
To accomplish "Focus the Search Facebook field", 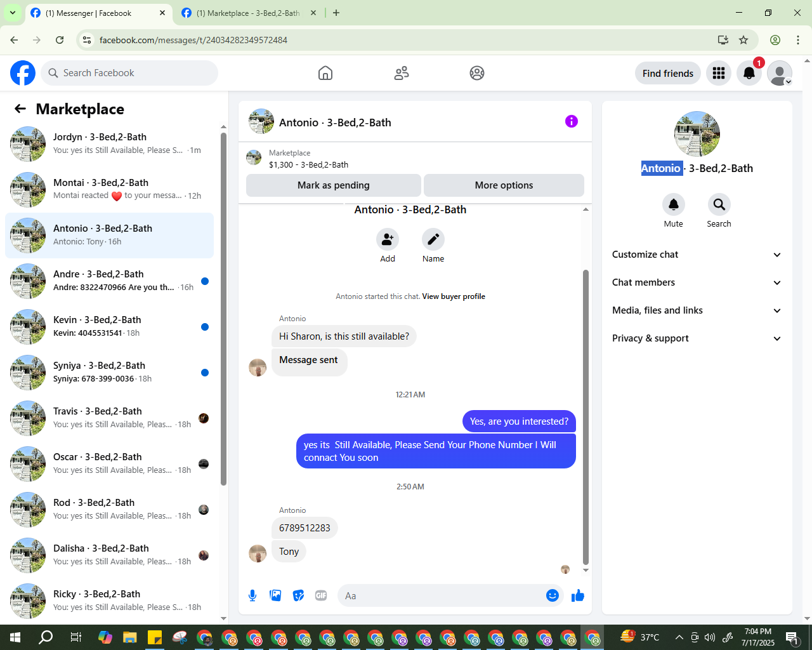I will coord(129,73).
